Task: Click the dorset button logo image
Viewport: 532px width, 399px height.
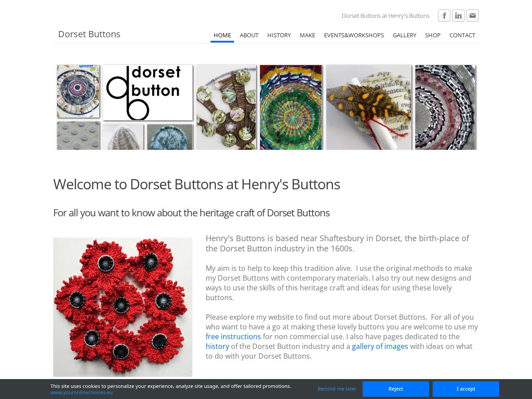Action: click(148, 92)
